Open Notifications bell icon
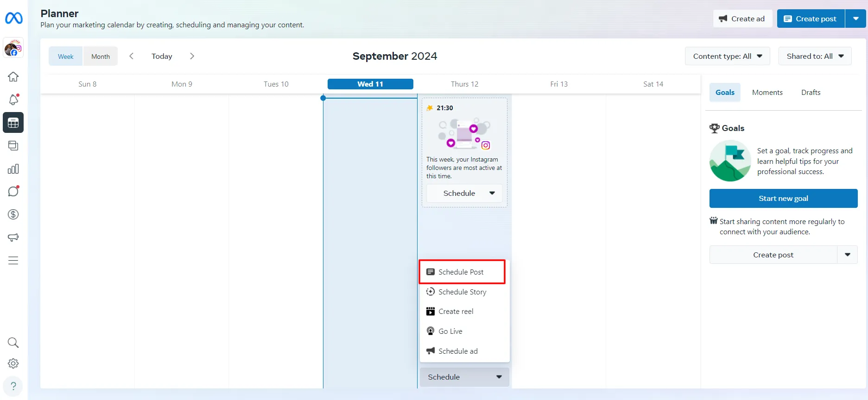This screenshot has height=400, width=868. [x=13, y=100]
